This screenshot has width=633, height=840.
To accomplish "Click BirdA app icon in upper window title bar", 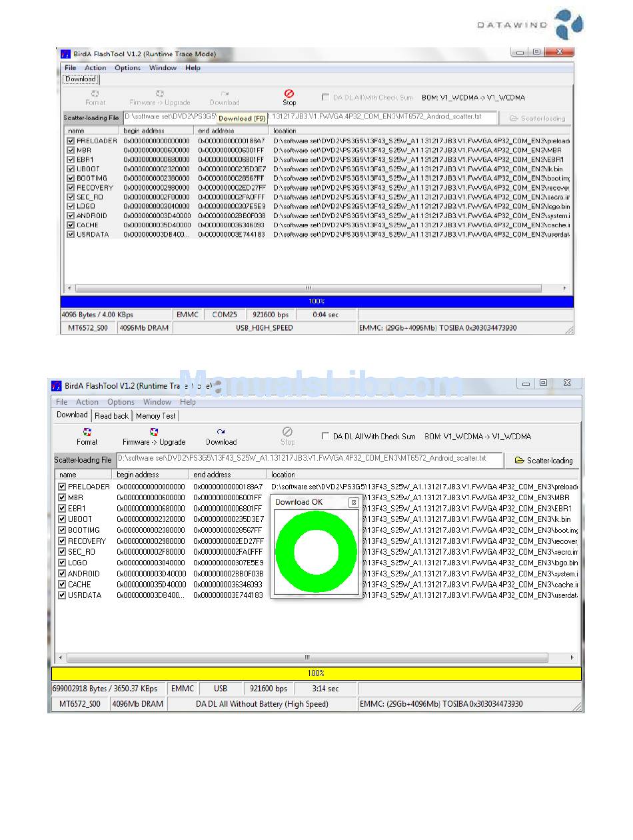I will click(66, 54).
